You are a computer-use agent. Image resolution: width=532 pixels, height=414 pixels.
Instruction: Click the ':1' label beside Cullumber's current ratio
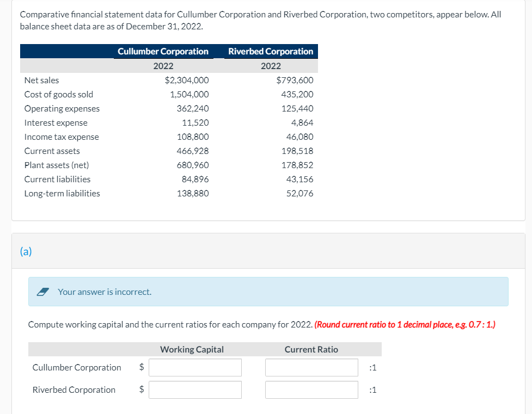(372, 367)
